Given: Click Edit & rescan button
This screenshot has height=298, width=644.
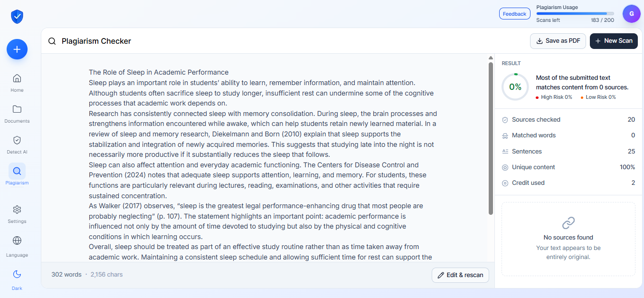Looking at the screenshot, I should click(460, 275).
